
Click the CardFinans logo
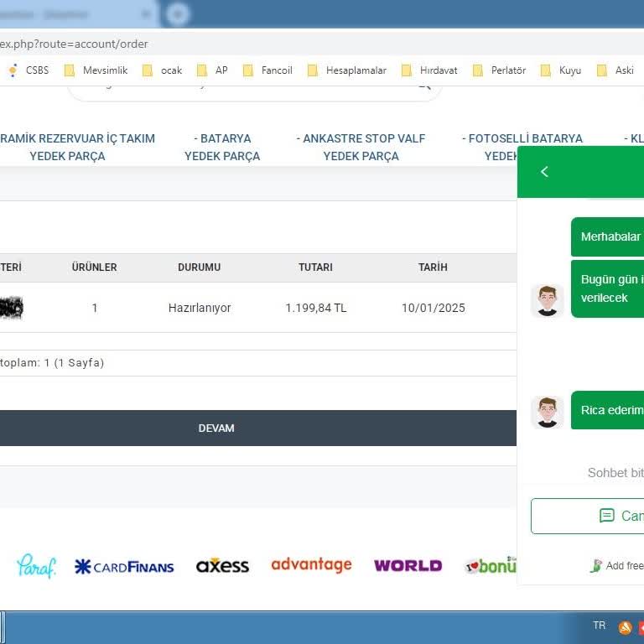pos(124,567)
